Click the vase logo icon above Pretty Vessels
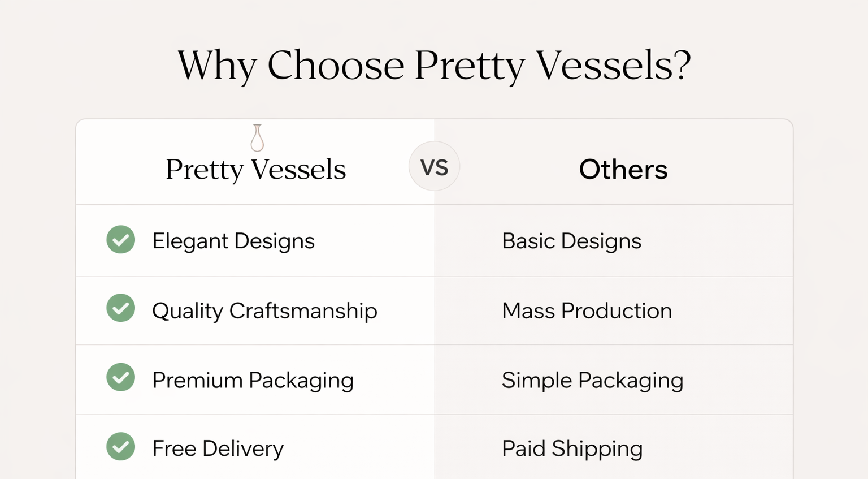The height and width of the screenshot is (479, 868). tap(257, 138)
